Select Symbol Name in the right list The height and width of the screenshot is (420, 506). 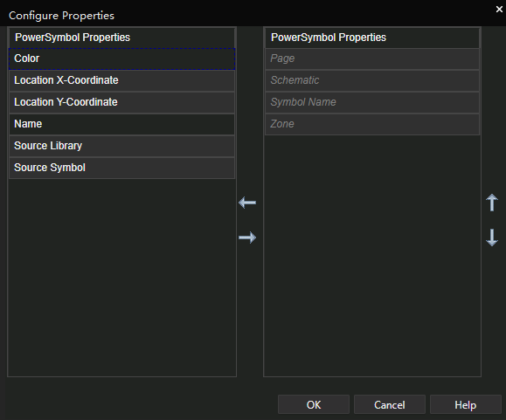[372, 102]
